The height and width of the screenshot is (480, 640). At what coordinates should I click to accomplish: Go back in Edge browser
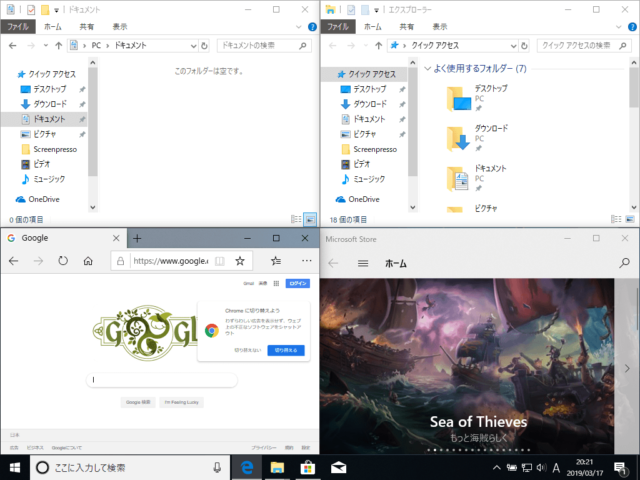pos(13,261)
